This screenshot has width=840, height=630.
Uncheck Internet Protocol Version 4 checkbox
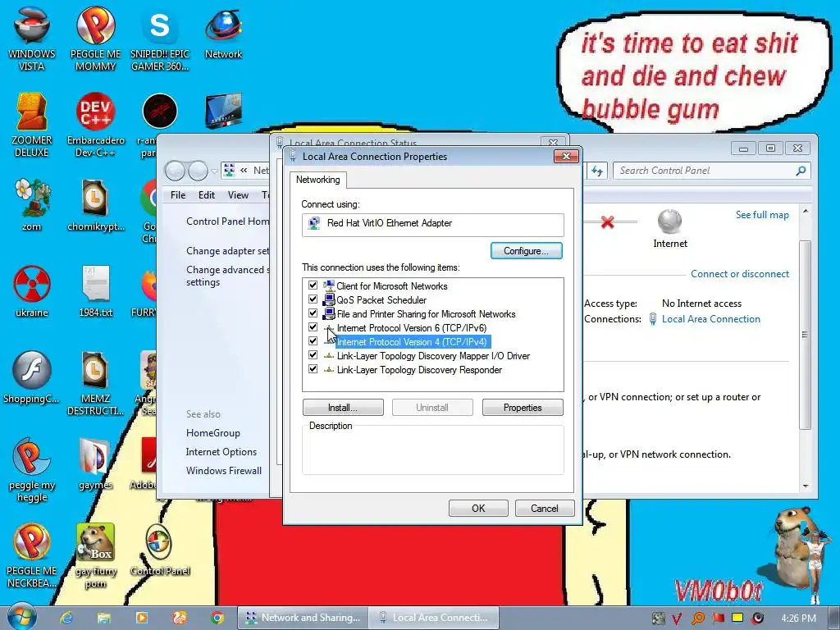(313, 341)
